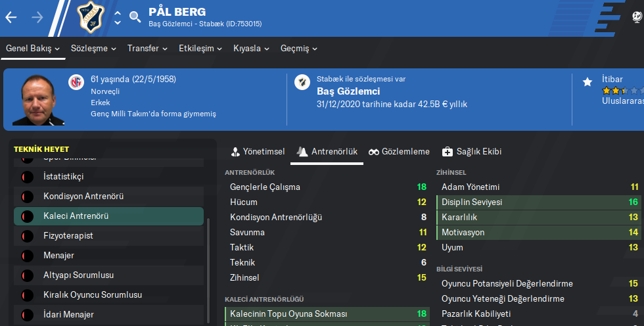This screenshot has width=644, height=326.
Task: Open the Genel Bakış dropdown menu
Action: pyautogui.click(x=33, y=49)
